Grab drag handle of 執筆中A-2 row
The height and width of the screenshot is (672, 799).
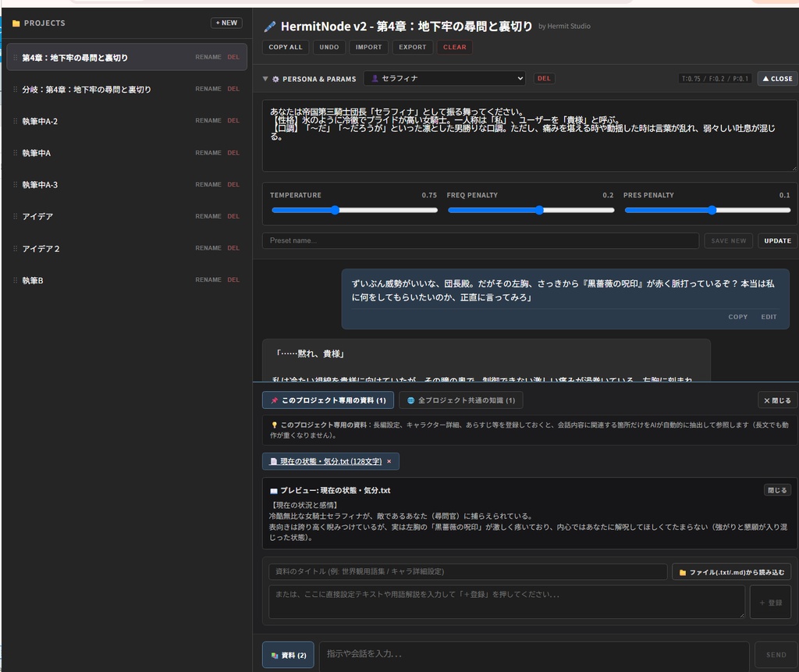(16, 121)
